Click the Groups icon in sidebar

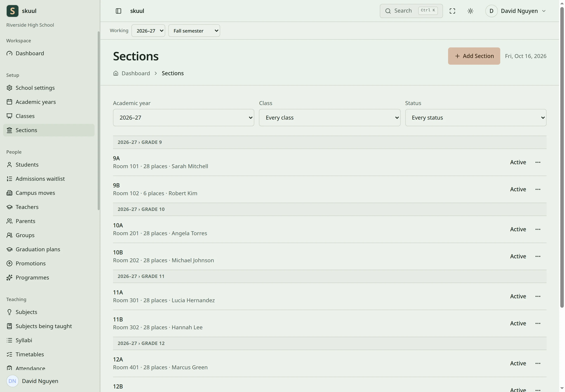coord(9,235)
